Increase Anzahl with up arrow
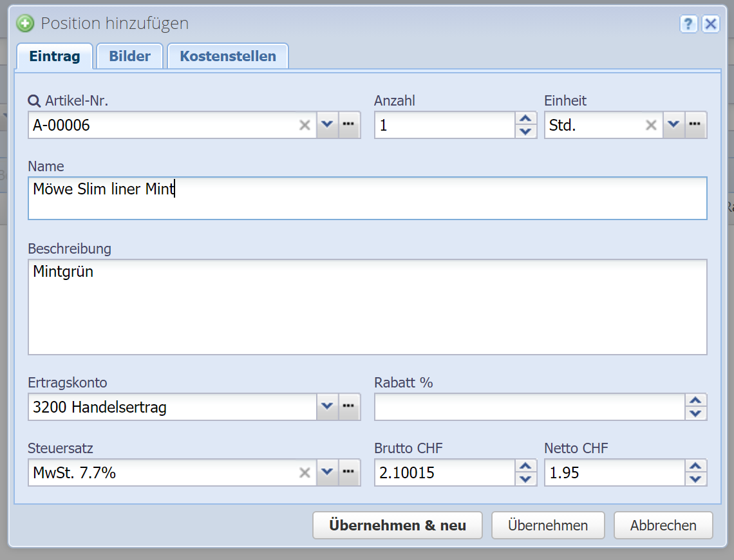Screen dimensions: 734x560 (526, 118)
